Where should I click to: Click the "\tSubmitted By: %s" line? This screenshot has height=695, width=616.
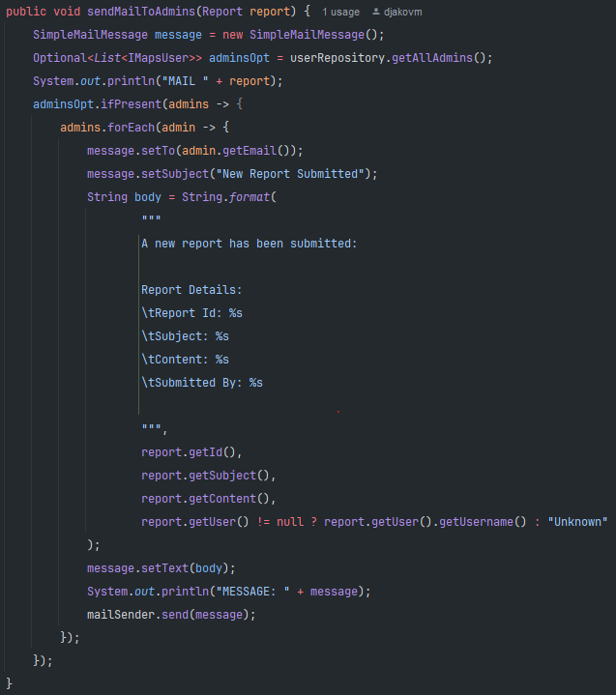tap(202, 383)
